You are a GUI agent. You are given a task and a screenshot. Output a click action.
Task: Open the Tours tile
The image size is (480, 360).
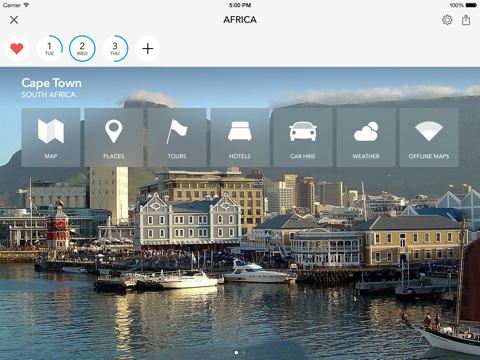tap(177, 137)
